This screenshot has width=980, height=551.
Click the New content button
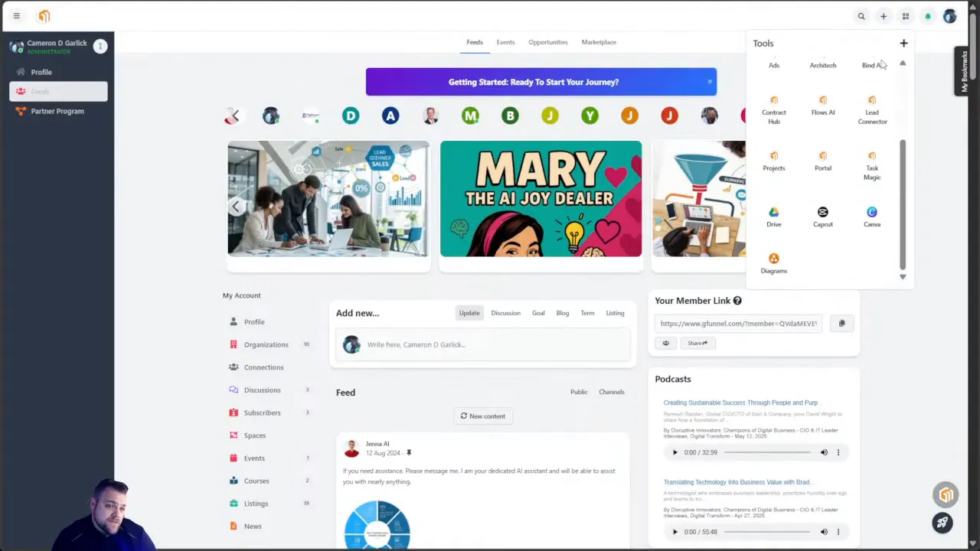point(482,416)
